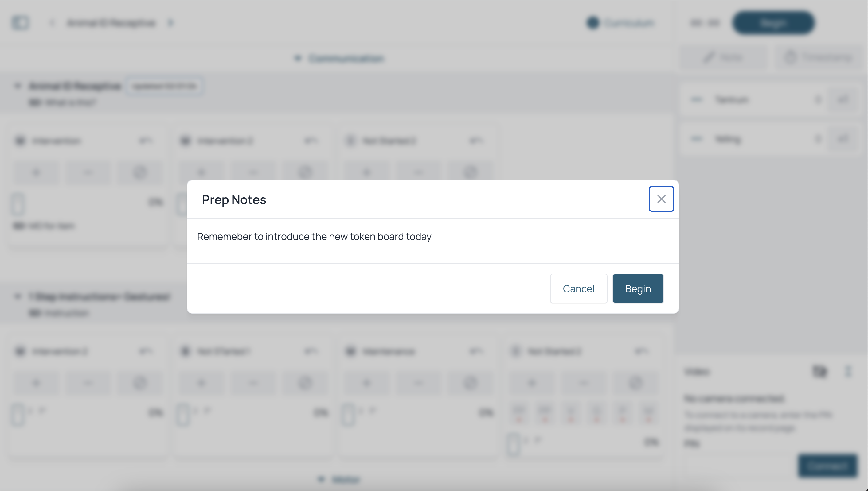
Task: Go to previous program with the back chevron
Action: [52, 23]
